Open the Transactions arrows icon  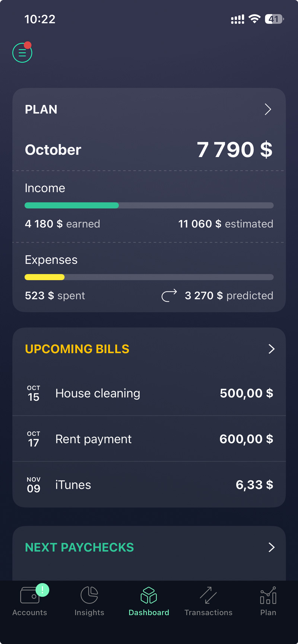[208, 595]
